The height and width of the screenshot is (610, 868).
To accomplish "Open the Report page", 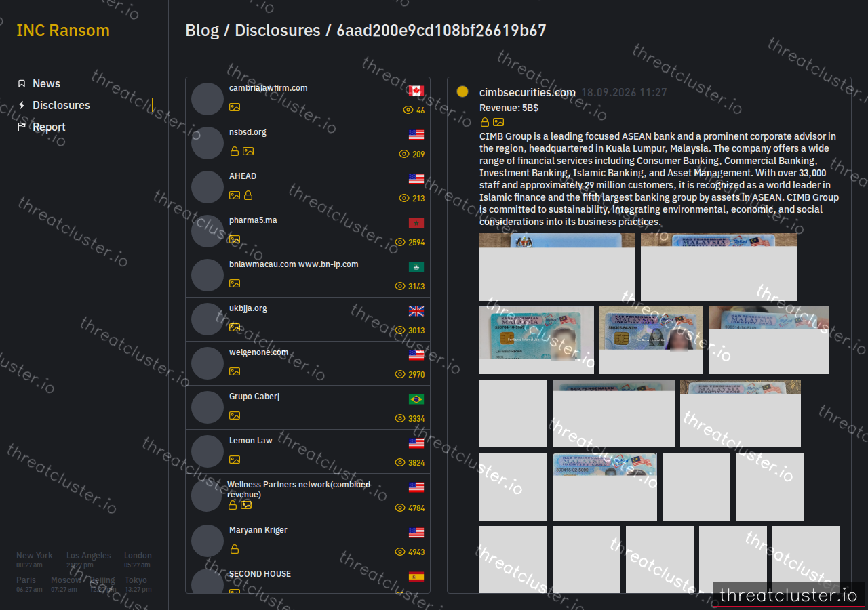I will [49, 127].
